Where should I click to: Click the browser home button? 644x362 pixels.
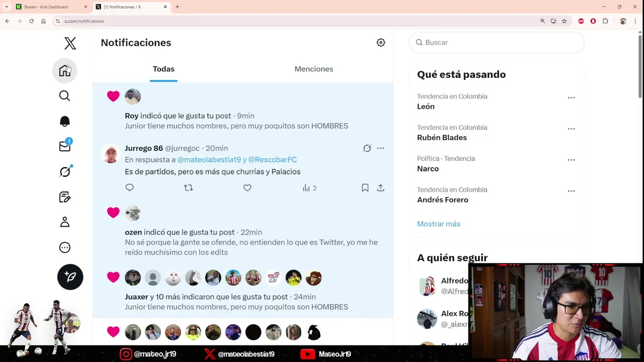43,21
